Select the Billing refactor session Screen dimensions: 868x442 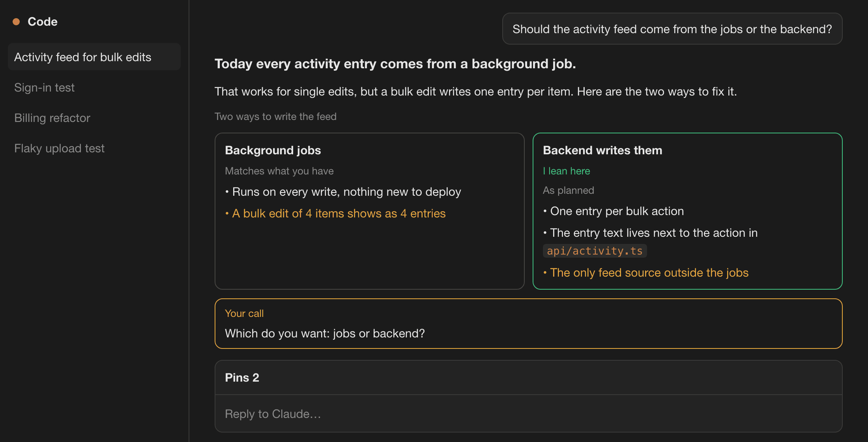(94, 118)
